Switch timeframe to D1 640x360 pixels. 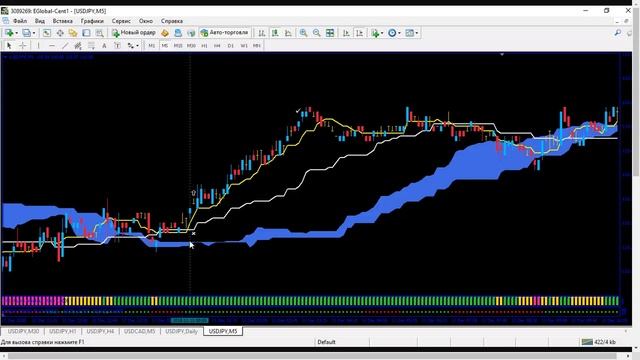coord(231,46)
